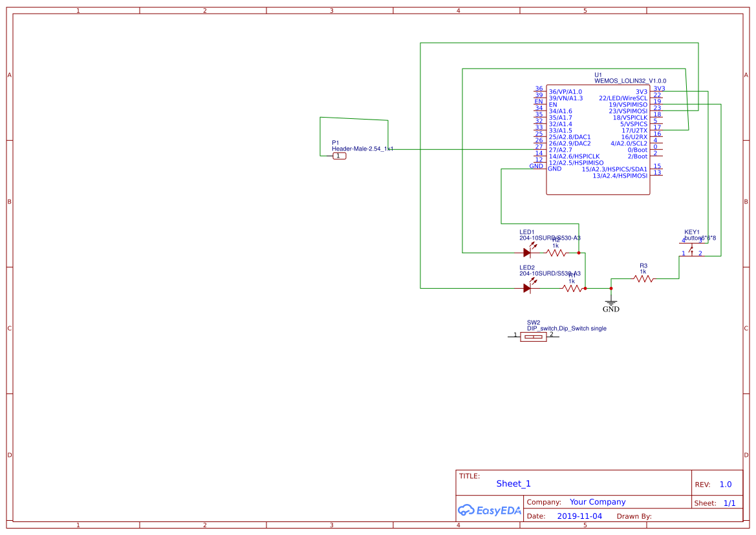Viewport: 756px width, 535px height.
Task: Click the Drawn By label
Action: click(x=634, y=516)
